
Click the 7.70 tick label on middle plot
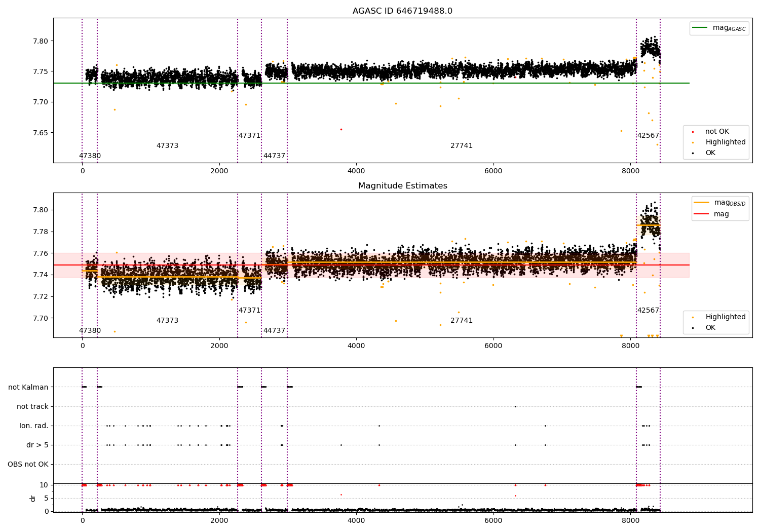coord(41,318)
